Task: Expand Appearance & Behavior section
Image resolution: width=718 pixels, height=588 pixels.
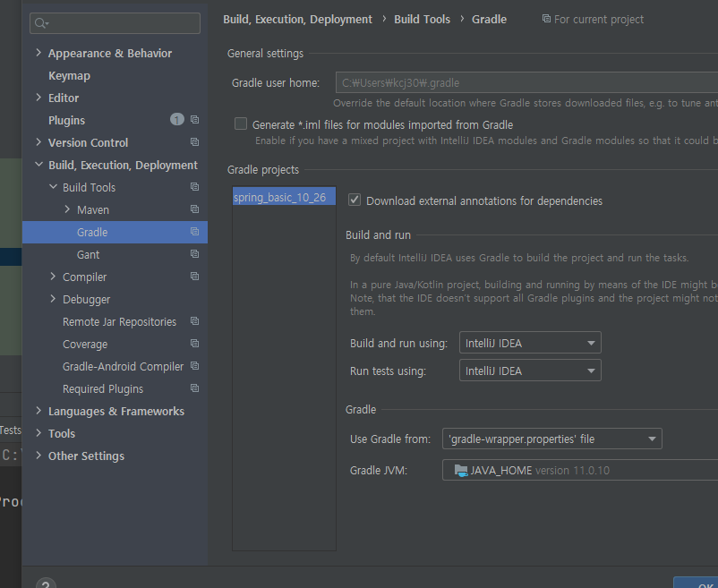Action: (x=38, y=53)
